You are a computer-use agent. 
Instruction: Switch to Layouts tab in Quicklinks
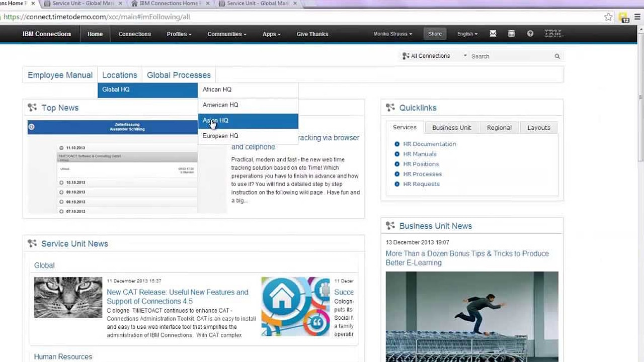pos(539,128)
